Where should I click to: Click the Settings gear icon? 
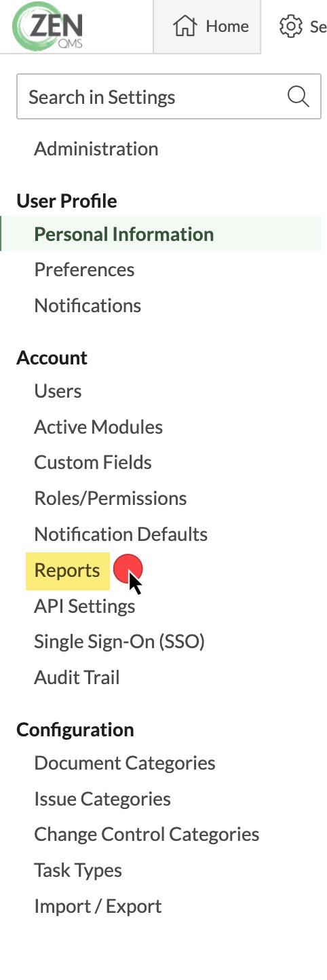[290, 26]
